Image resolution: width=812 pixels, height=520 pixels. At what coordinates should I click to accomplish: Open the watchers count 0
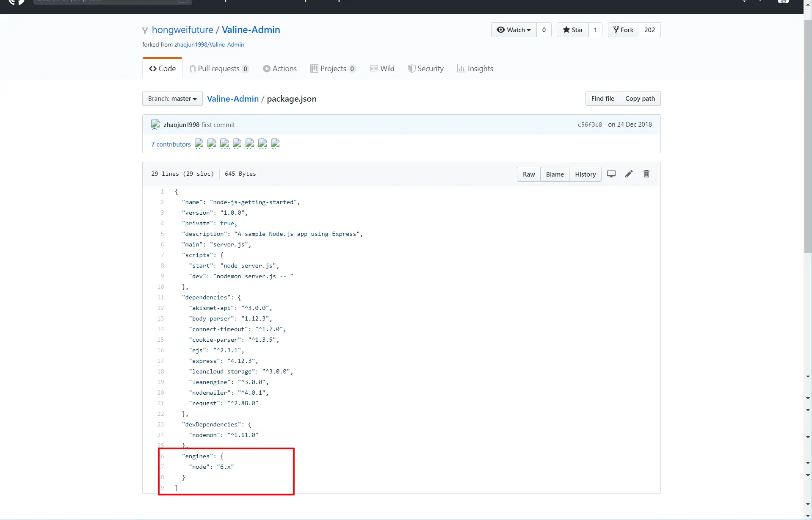pos(544,30)
